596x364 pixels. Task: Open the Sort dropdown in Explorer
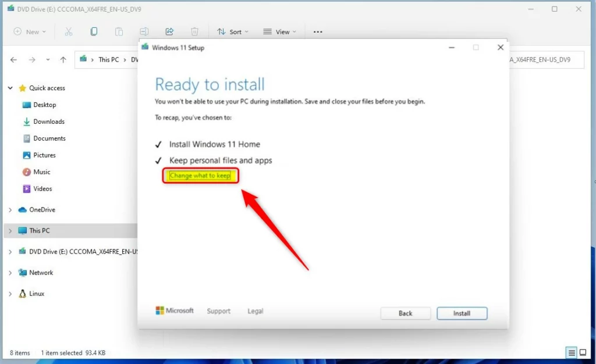click(232, 31)
